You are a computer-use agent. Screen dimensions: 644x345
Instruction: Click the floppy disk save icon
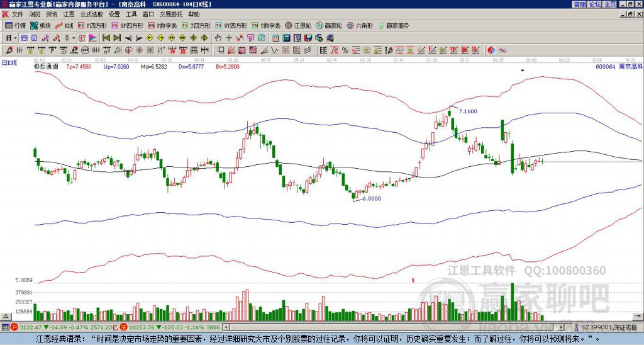point(308,38)
